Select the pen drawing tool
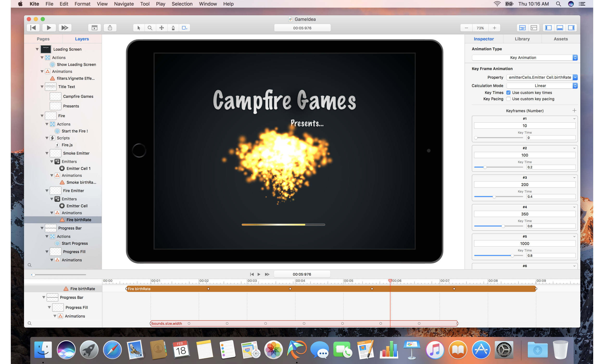This screenshot has height=364, width=604. pos(173,28)
